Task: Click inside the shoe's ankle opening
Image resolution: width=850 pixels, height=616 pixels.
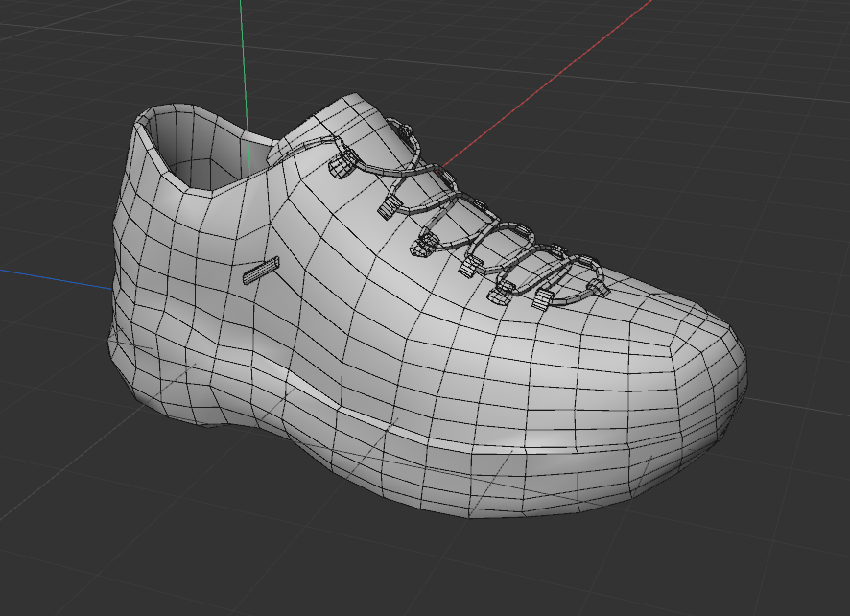Action: pos(195,154)
